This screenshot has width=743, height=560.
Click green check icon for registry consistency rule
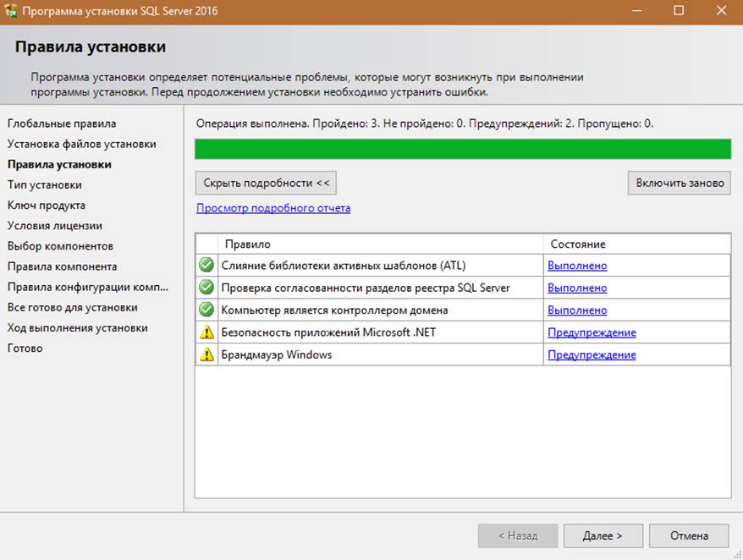tap(206, 287)
